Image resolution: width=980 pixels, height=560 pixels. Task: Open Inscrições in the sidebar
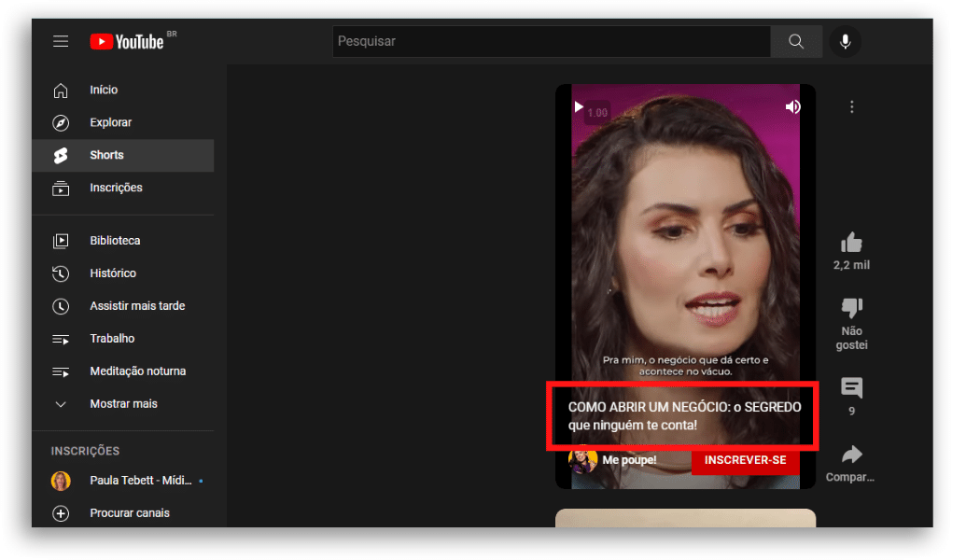click(x=123, y=188)
